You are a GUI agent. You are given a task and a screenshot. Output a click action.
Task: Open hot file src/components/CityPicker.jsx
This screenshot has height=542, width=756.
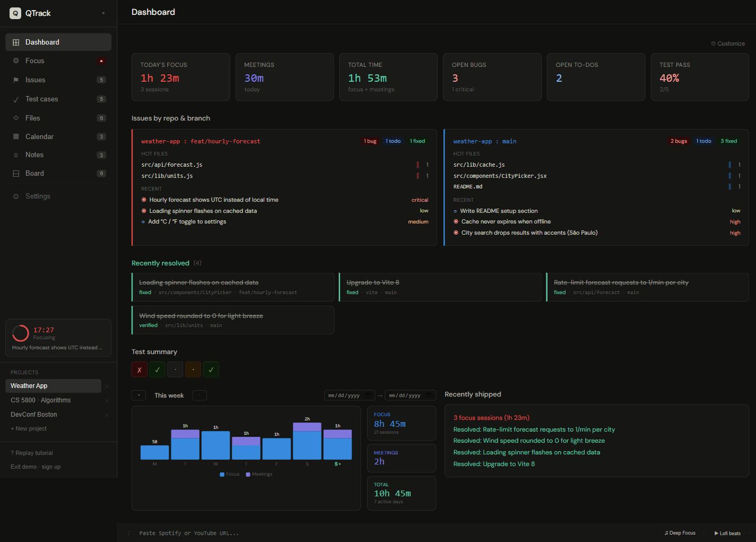tap(597, 176)
